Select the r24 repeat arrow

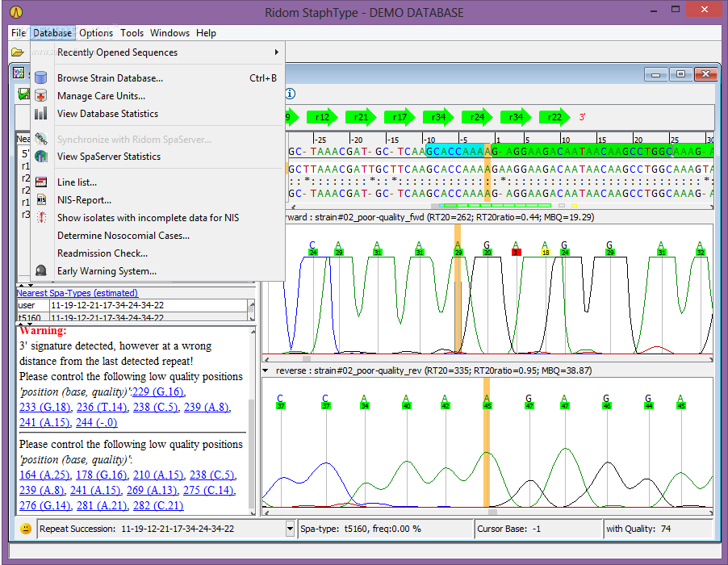(x=479, y=117)
